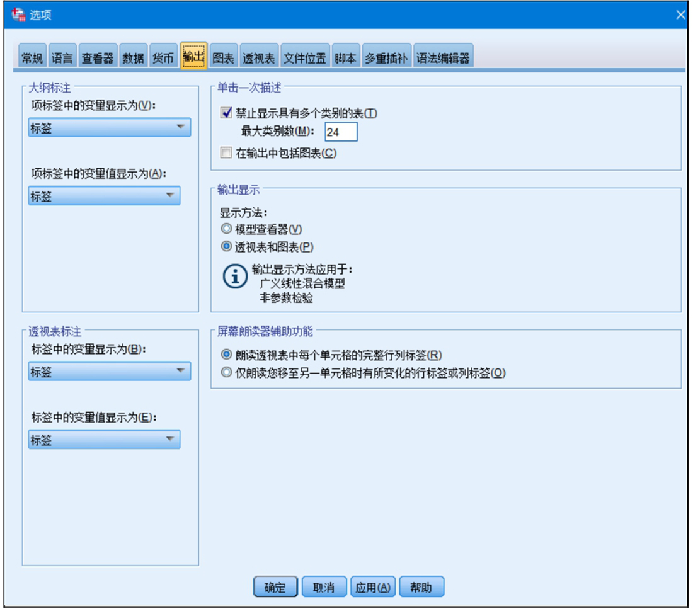The image size is (693, 616).
Task: Choose 朗读透视表中每个单元格的完整行列标签 option
Action: [226, 355]
